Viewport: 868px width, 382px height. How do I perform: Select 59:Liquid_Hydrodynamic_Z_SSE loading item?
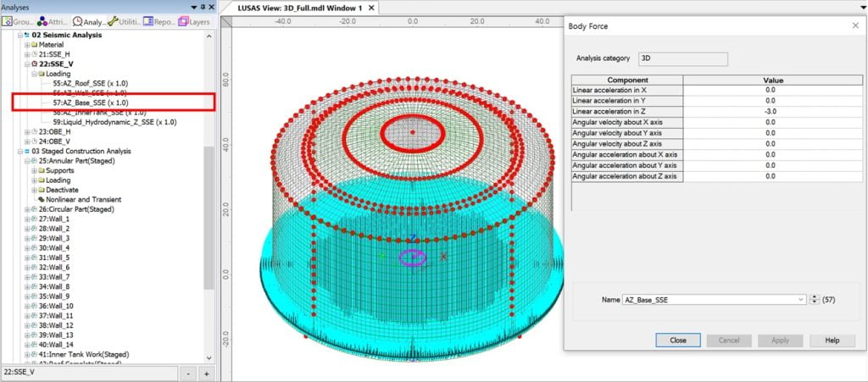[x=114, y=122]
